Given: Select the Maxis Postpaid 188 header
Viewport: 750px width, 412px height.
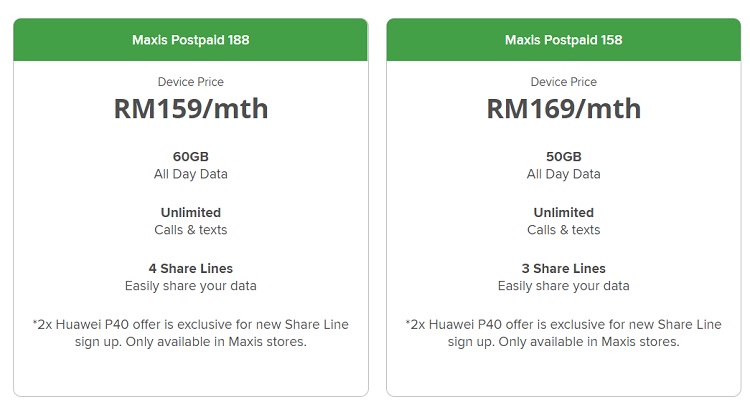Looking at the screenshot, I should tap(190, 40).
